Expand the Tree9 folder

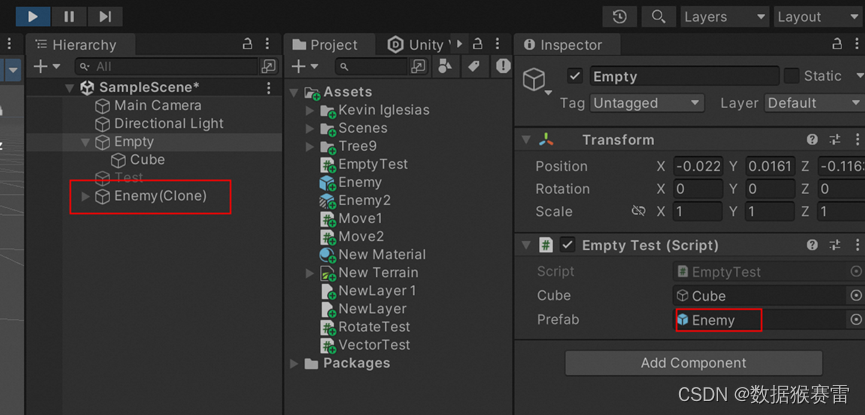click(x=310, y=147)
